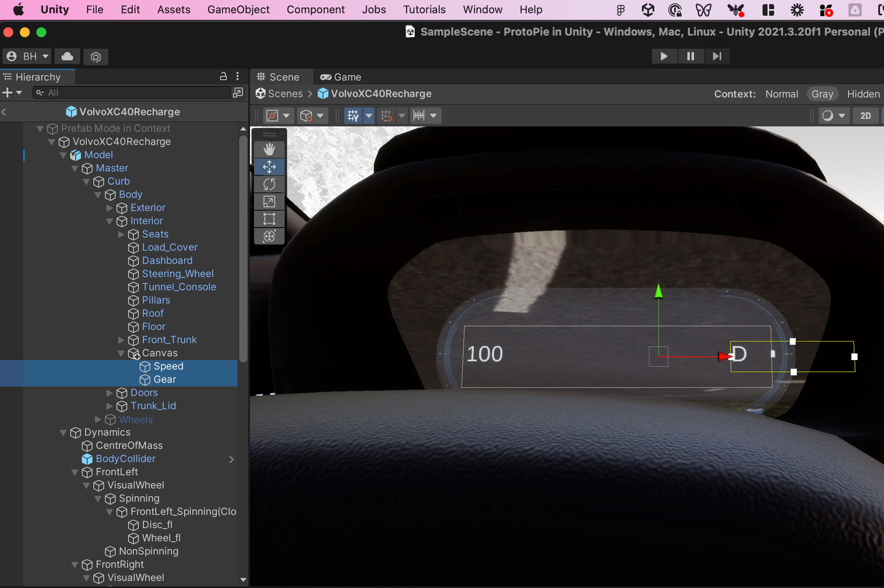Expand the Exterior tree node

(x=110, y=208)
